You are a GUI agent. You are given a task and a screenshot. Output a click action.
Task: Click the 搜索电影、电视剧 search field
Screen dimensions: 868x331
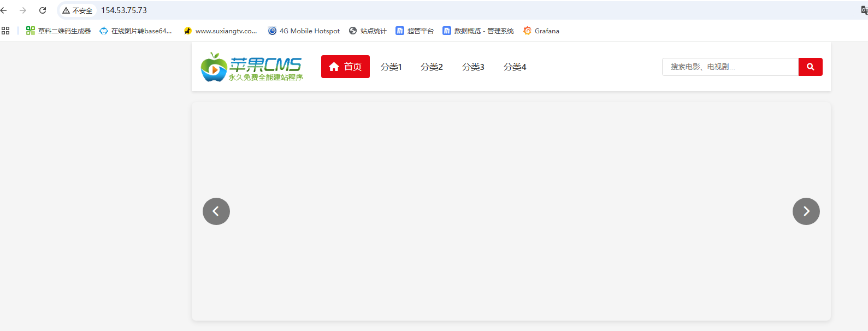[x=730, y=67]
